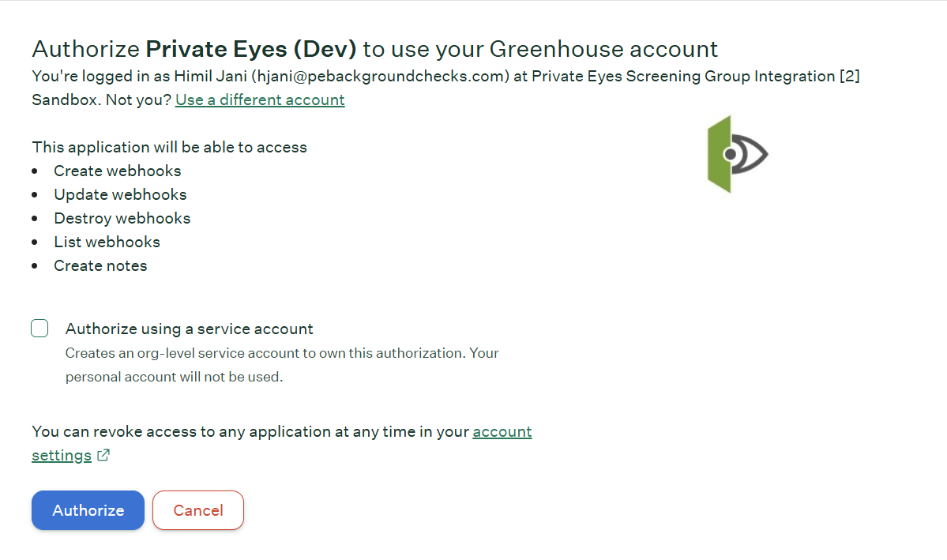Open the Use a different account link
Screen dimensions: 947x560
[x=260, y=100]
